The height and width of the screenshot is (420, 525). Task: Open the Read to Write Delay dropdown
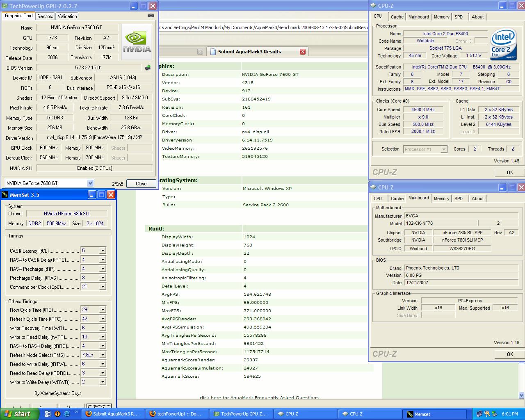coord(103,364)
